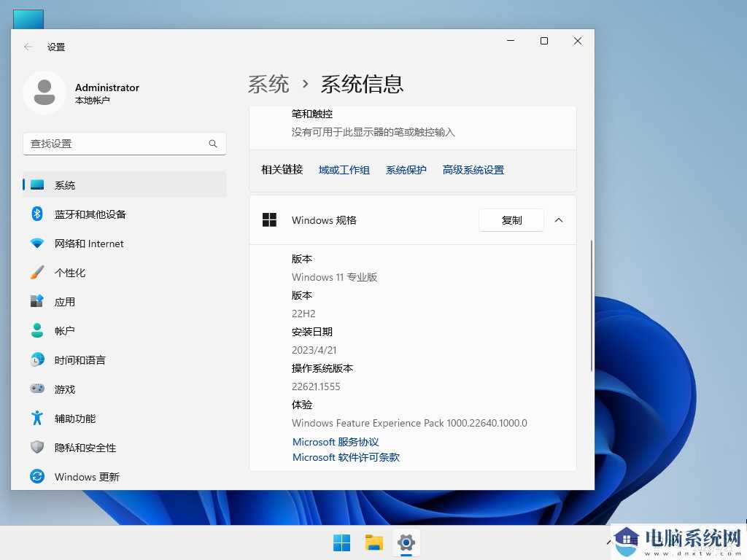Click the Windows 11 专业版 edition text
The image size is (747, 560).
point(334,277)
